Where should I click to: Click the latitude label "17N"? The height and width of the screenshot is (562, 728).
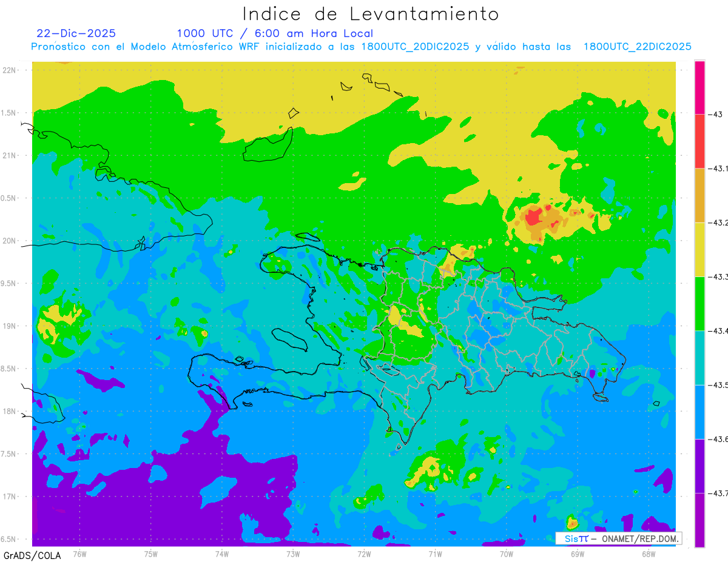(x=10, y=497)
